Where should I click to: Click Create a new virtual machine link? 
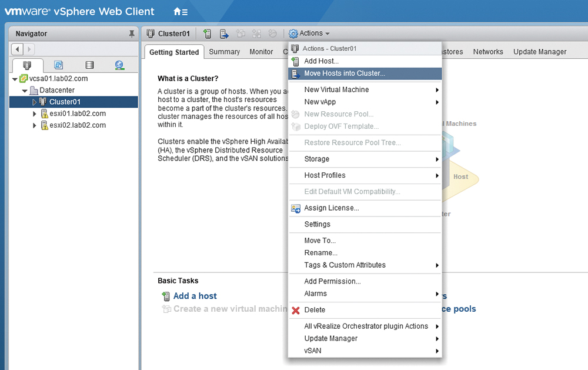[230, 309]
